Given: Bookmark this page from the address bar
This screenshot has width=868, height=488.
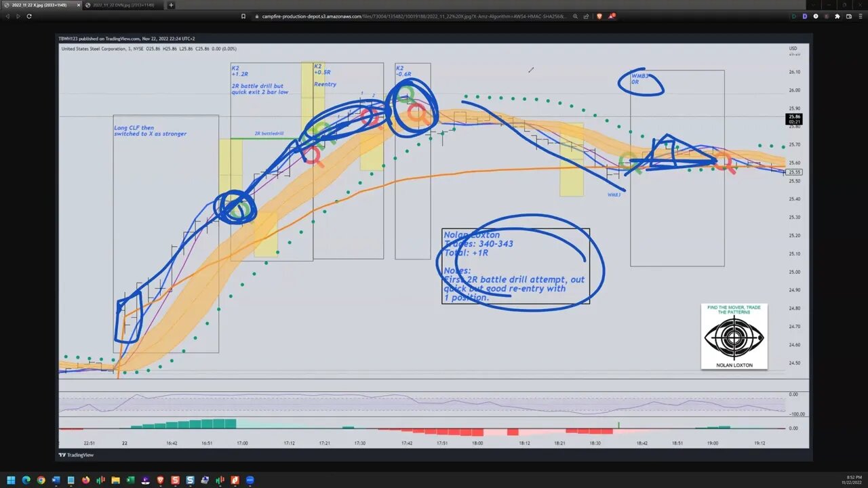Looking at the screenshot, I should tap(243, 16).
